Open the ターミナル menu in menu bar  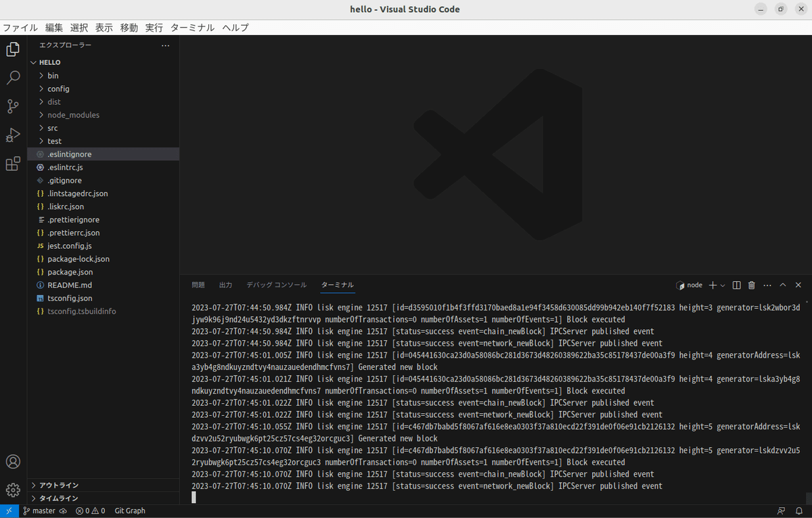click(x=192, y=28)
